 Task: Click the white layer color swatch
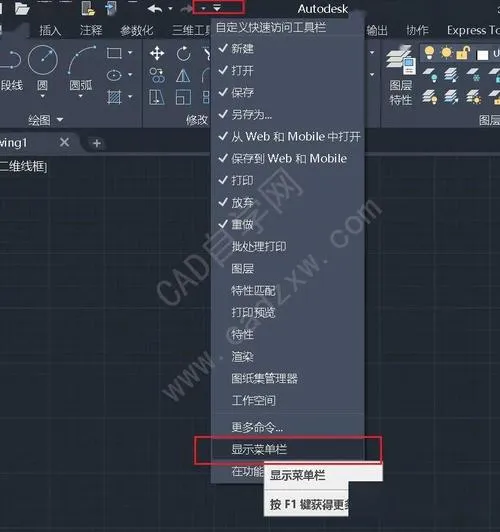tap(482, 54)
